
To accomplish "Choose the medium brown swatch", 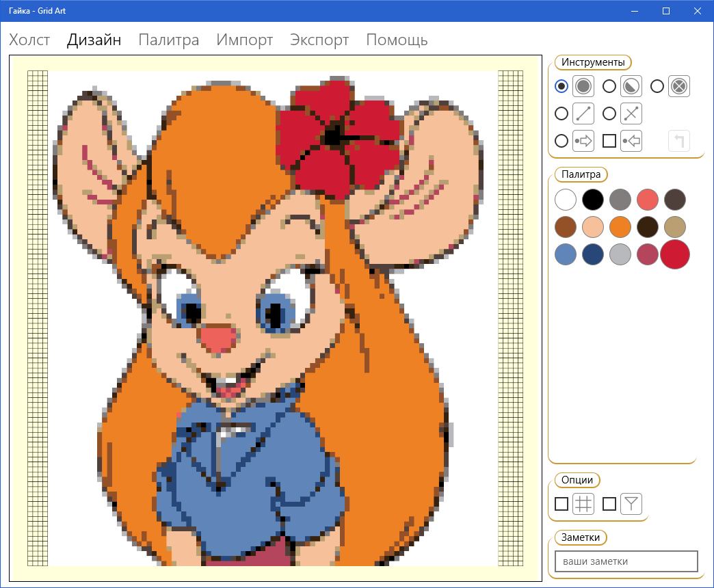I will coord(566,227).
